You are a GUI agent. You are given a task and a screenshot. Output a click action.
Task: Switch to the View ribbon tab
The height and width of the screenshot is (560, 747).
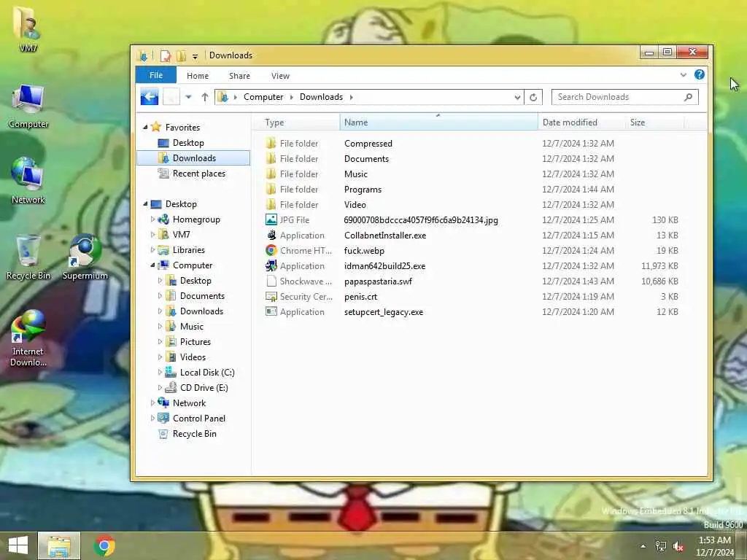(x=280, y=76)
